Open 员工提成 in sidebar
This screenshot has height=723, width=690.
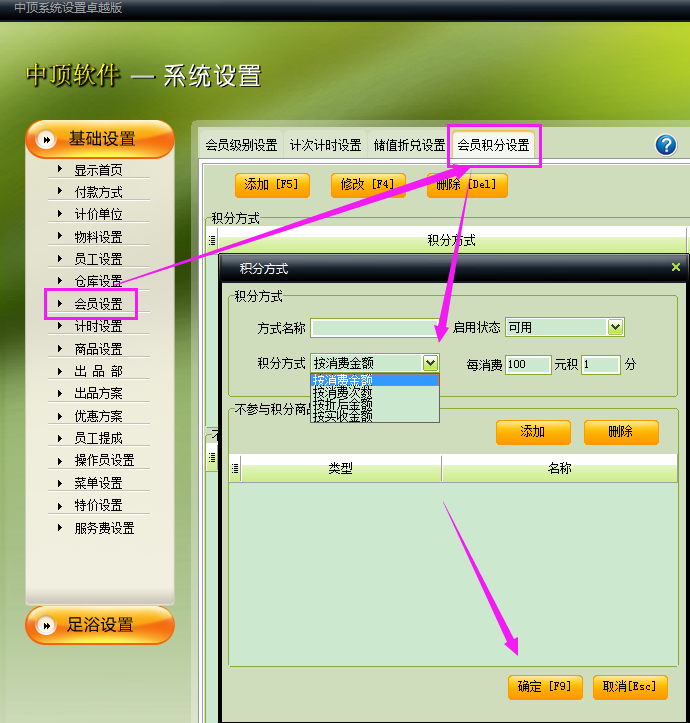tap(98, 438)
